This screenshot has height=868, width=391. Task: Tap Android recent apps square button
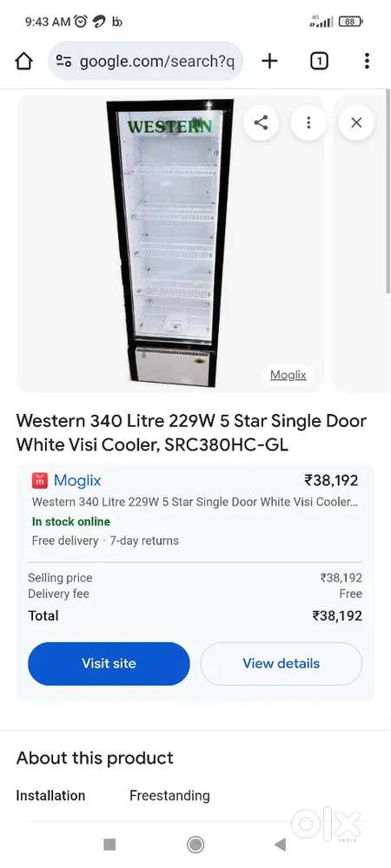109,845
